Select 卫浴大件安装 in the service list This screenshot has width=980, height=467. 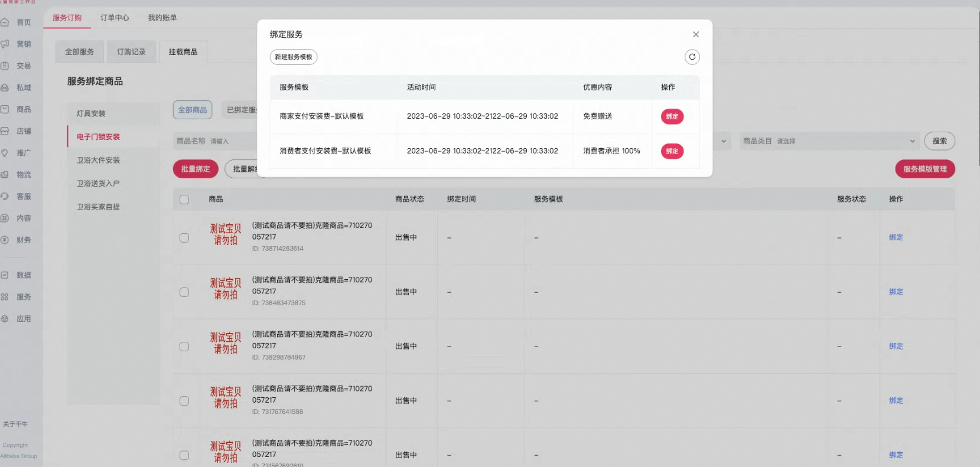click(x=113, y=160)
